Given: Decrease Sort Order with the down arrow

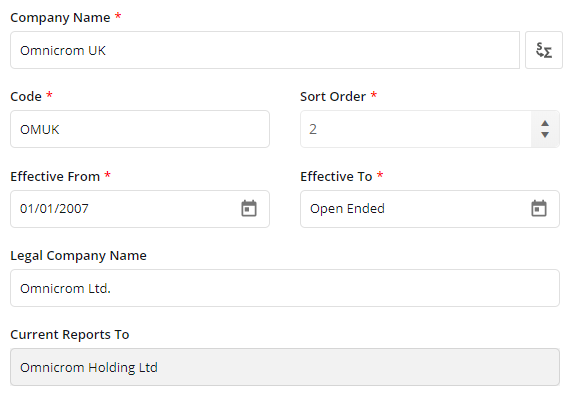Looking at the screenshot, I should (x=545, y=135).
